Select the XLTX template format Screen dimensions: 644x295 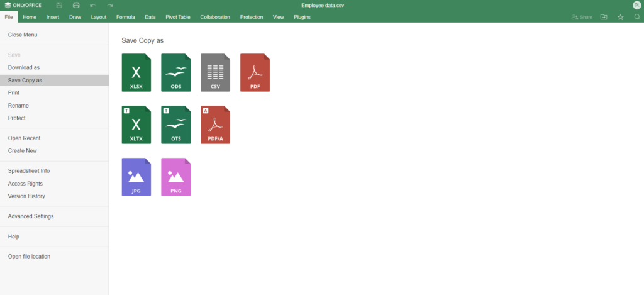pyautogui.click(x=136, y=125)
